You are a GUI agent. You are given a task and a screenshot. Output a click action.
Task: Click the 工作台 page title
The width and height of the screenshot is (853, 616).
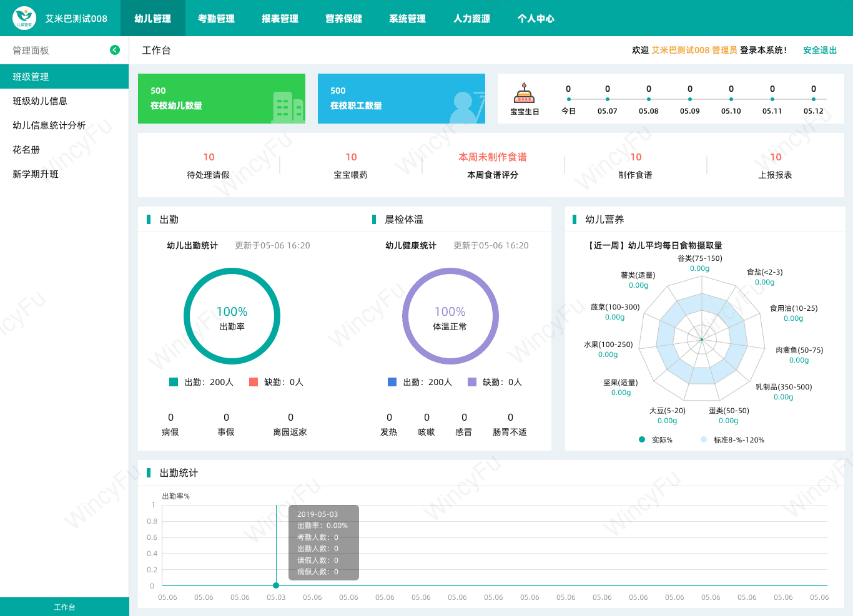[x=156, y=50]
